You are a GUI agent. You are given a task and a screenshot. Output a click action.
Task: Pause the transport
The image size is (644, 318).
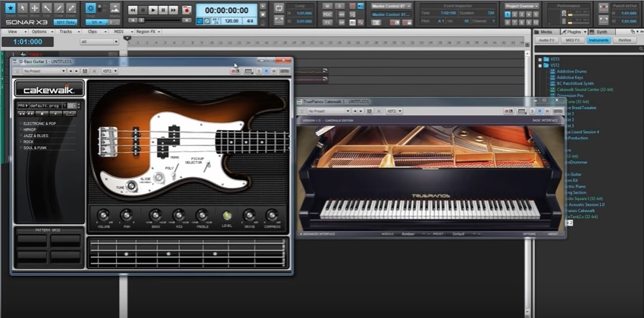coord(163,10)
